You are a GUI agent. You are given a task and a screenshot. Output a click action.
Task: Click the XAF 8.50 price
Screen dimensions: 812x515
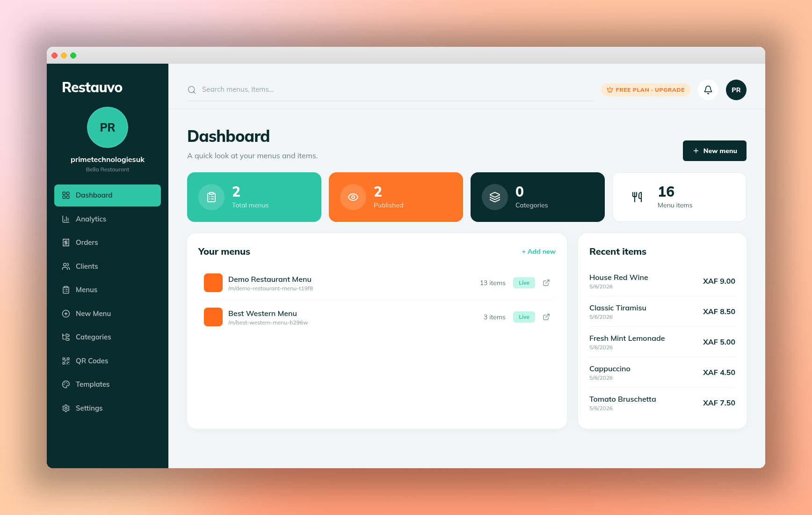(719, 312)
